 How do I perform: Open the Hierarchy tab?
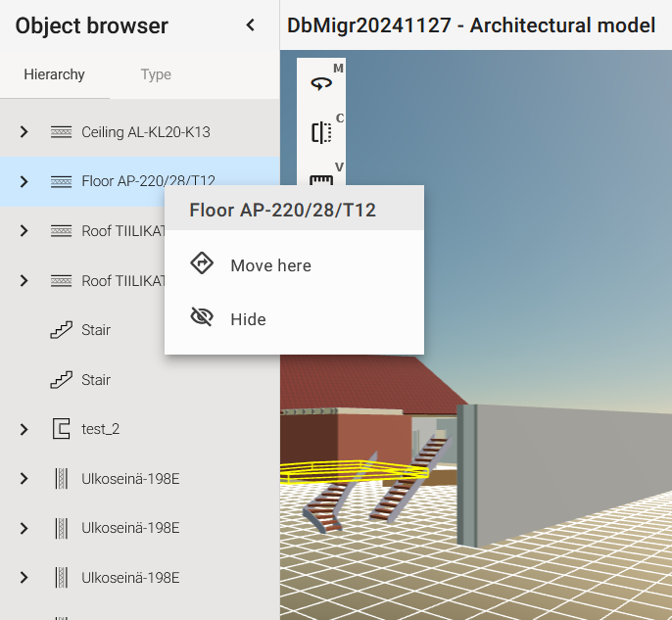click(54, 74)
